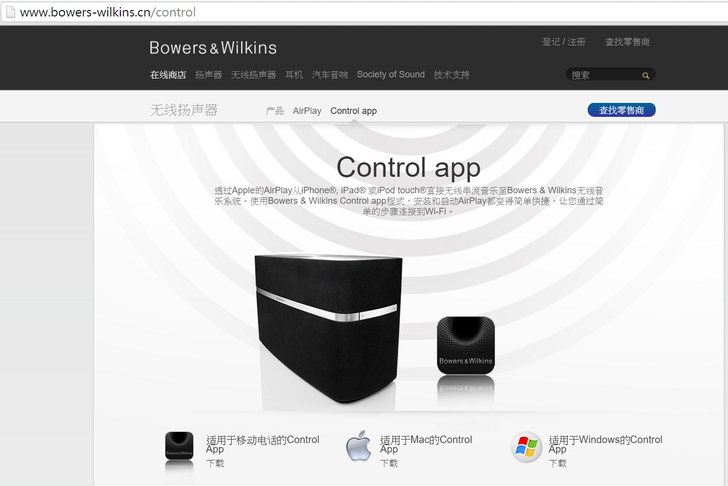Click the mobile Control App icon
Screen dimensions: 728x486
click(179, 446)
